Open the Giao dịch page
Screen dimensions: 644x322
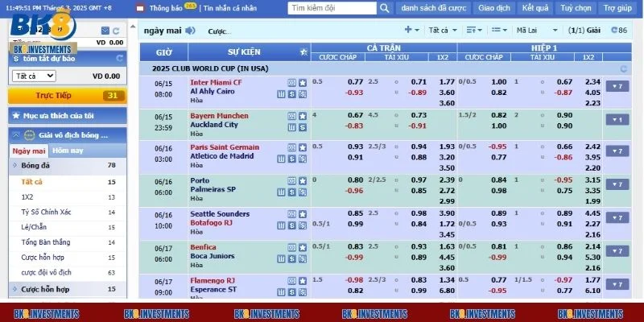tap(494, 8)
